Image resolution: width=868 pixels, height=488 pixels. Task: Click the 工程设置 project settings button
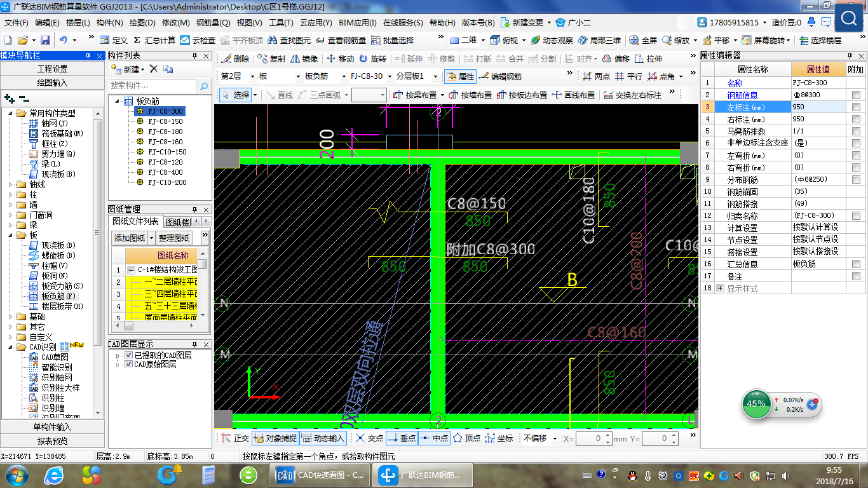pyautogui.click(x=51, y=69)
